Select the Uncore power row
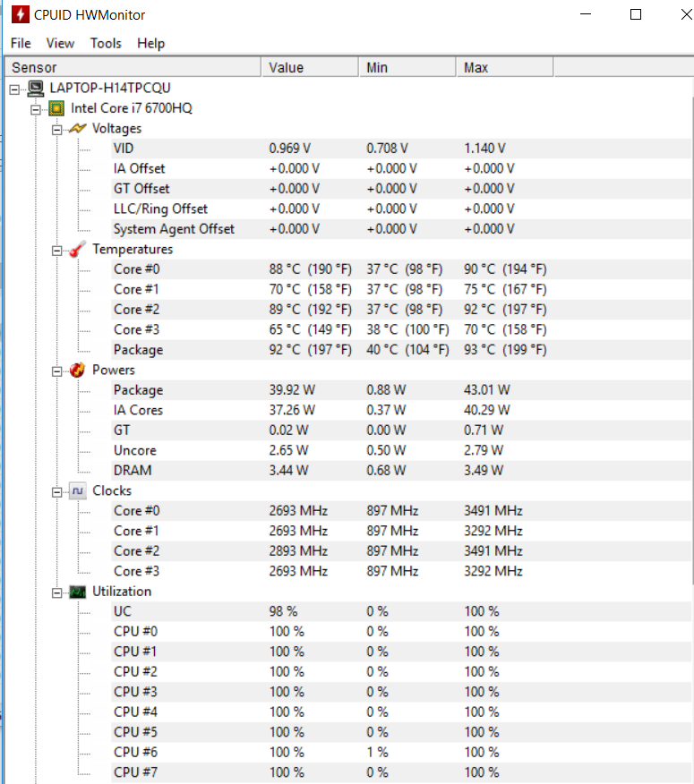 (x=401, y=450)
